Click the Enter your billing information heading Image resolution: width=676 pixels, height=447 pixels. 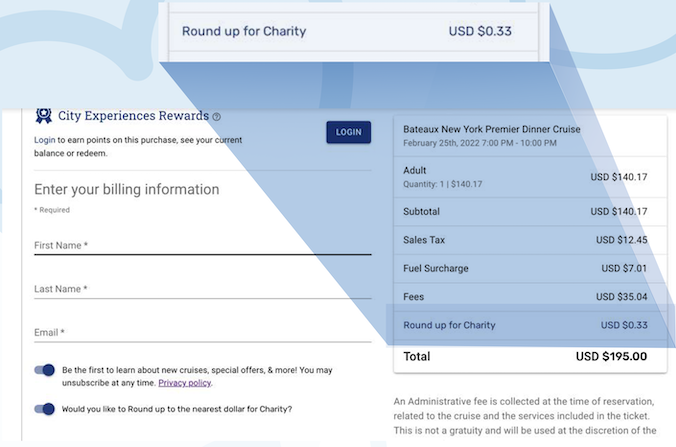click(127, 189)
